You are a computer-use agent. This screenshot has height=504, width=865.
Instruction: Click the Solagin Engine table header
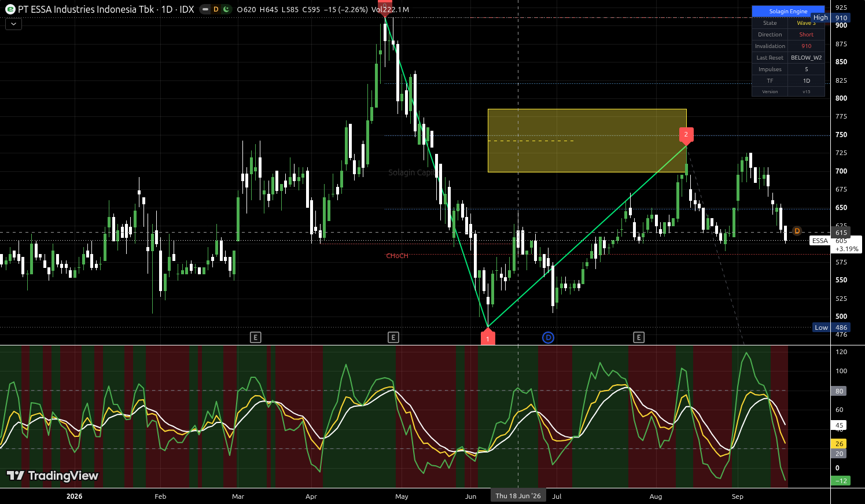(788, 11)
